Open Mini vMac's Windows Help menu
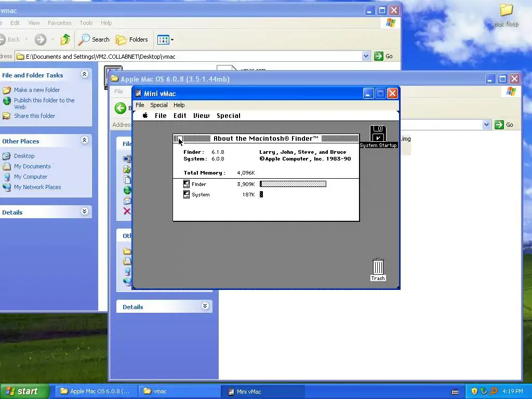Viewport: 532px width, 399px height. point(179,105)
